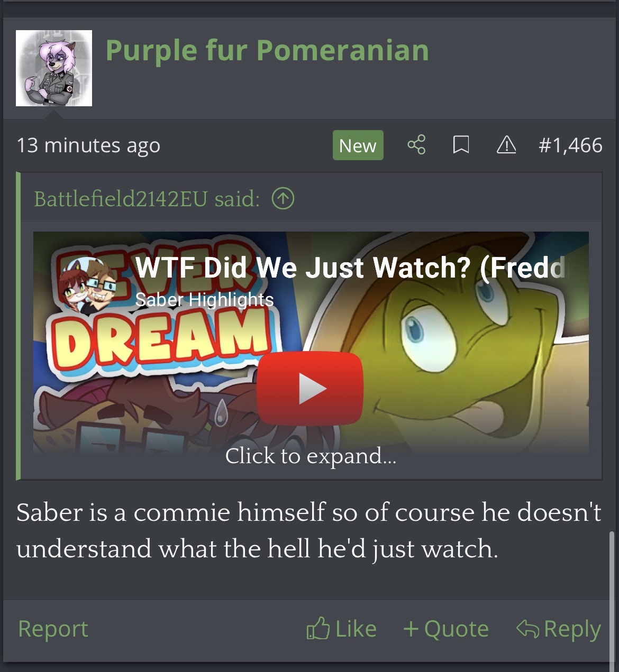
Task: Click the 13 minutes ago timestamp
Action: pyautogui.click(x=88, y=145)
